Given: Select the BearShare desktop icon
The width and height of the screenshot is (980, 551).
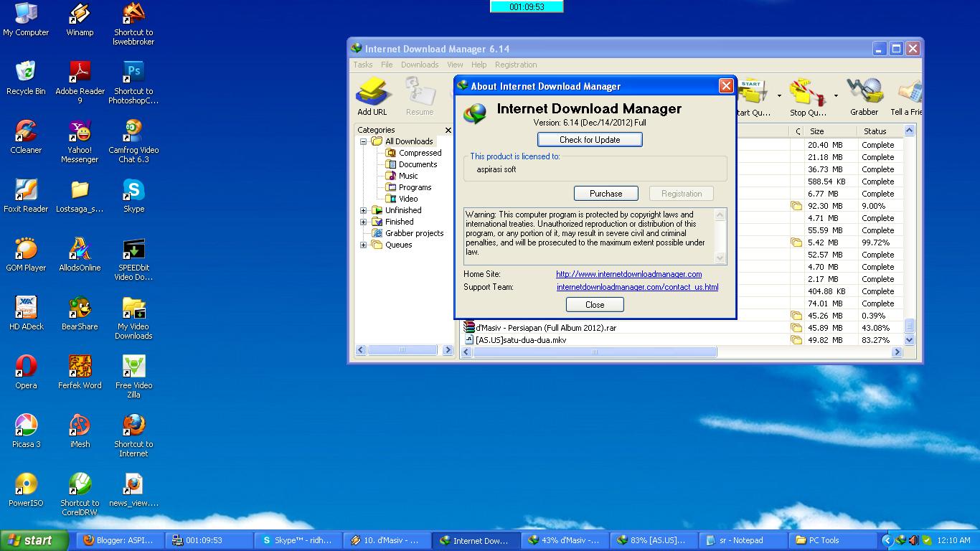Looking at the screenshot, I should click(80, 314).
